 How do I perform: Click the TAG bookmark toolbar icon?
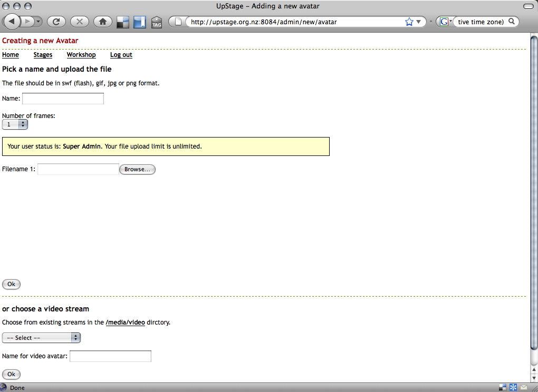(157, 22)
